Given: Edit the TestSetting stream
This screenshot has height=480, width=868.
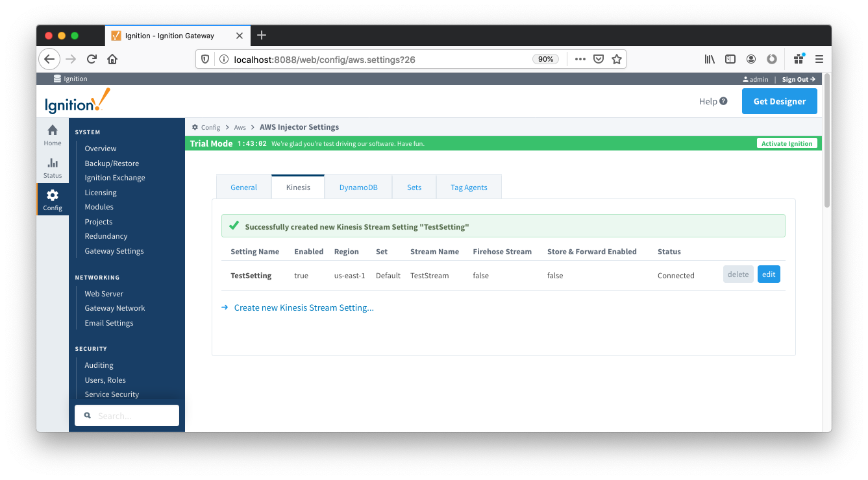Looking at the screenshot, I should pos(769,274).
